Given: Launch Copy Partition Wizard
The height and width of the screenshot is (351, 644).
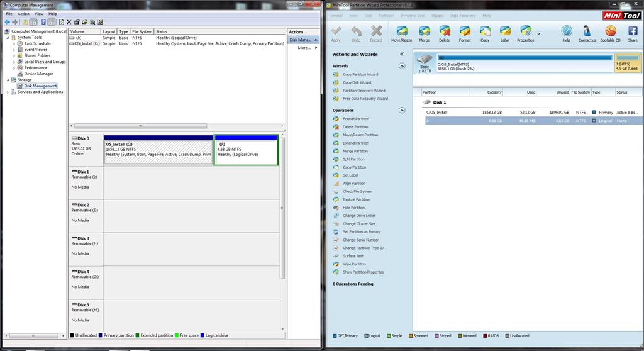Looking at the screenshot, I should point(360,75).
